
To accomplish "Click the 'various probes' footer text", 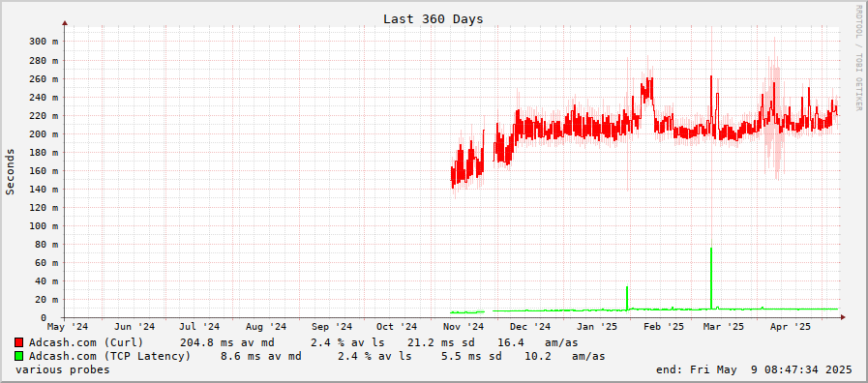I will [63, 369].
